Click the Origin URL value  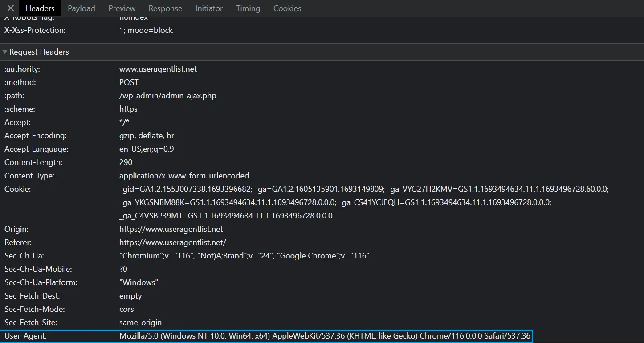(x=171, y=229)
